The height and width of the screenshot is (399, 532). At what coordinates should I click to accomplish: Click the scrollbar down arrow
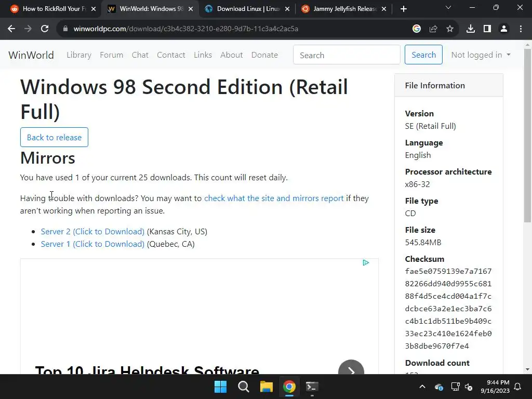tap(528, 369)
